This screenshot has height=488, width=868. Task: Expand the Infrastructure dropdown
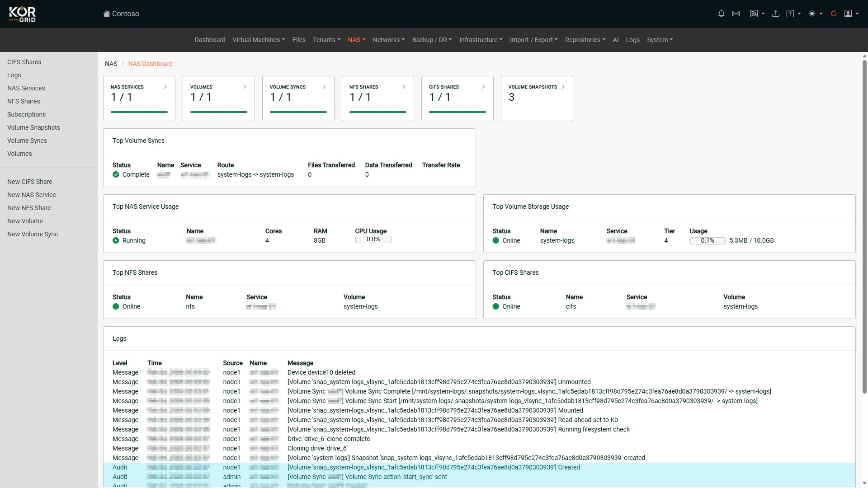coord(481,40)
